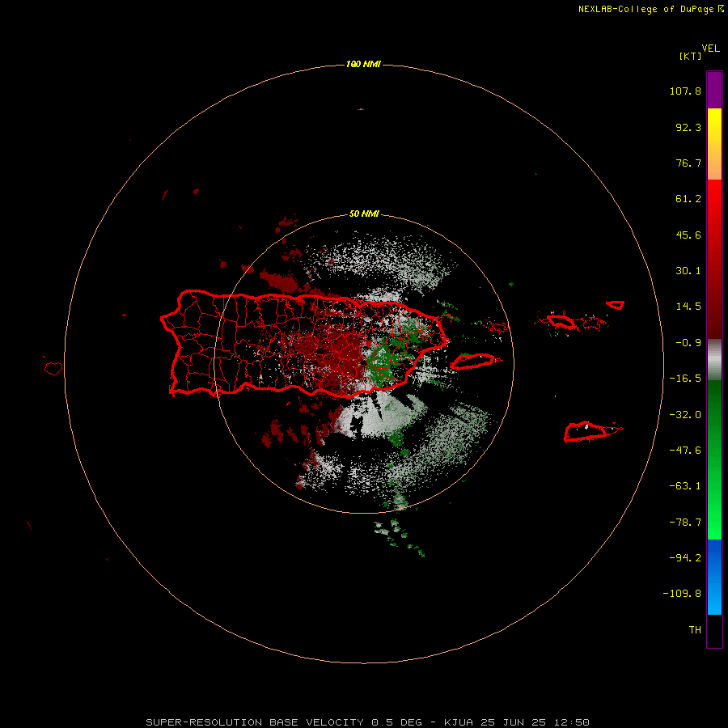
Task: Click the 61.2 velocity scale value
Action: pyautogui.click(x=688, y=199)
